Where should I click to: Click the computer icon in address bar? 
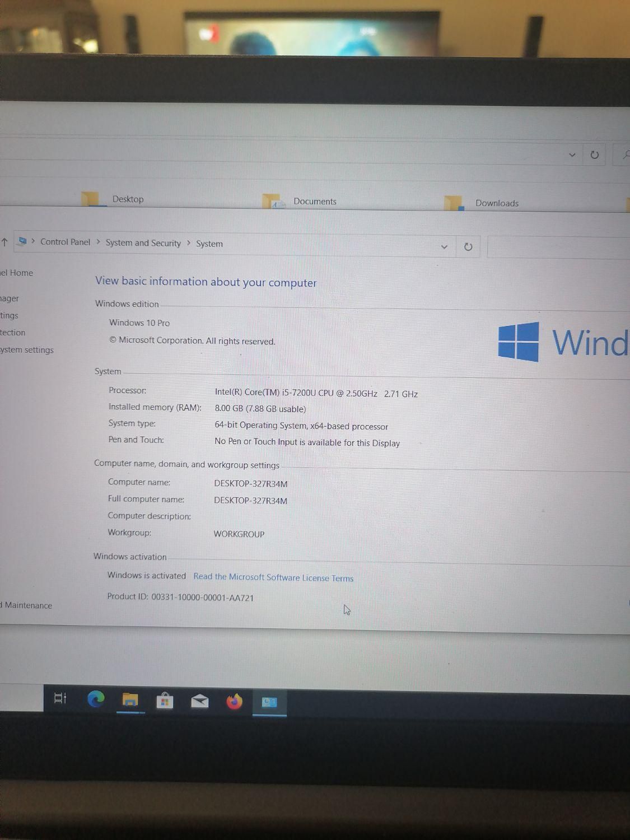22,241
